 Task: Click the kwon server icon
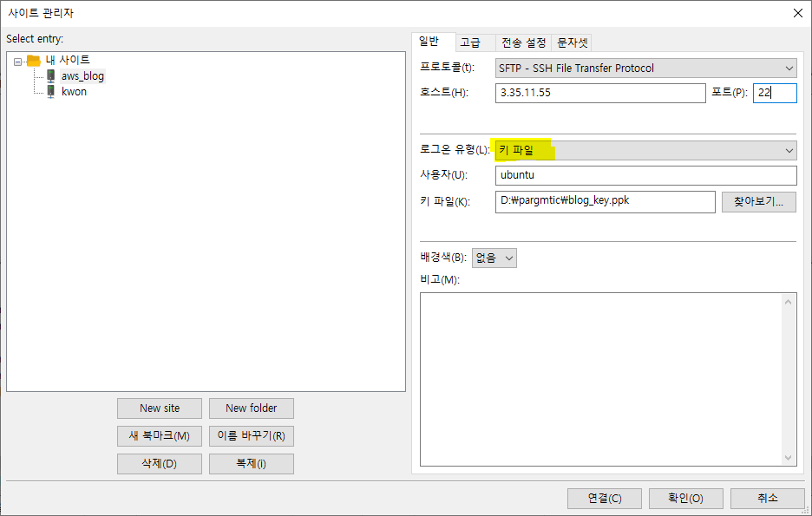click(x=51, y=92)
